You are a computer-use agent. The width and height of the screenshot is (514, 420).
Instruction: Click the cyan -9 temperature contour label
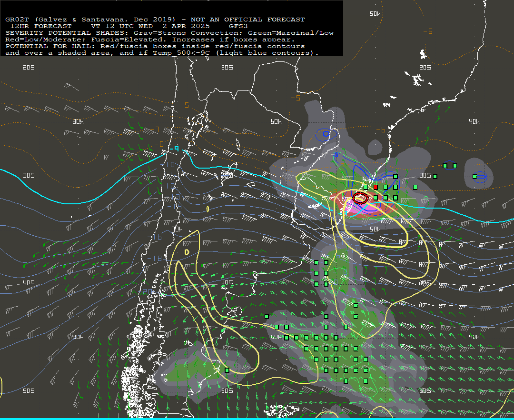(x=174, y=149)
